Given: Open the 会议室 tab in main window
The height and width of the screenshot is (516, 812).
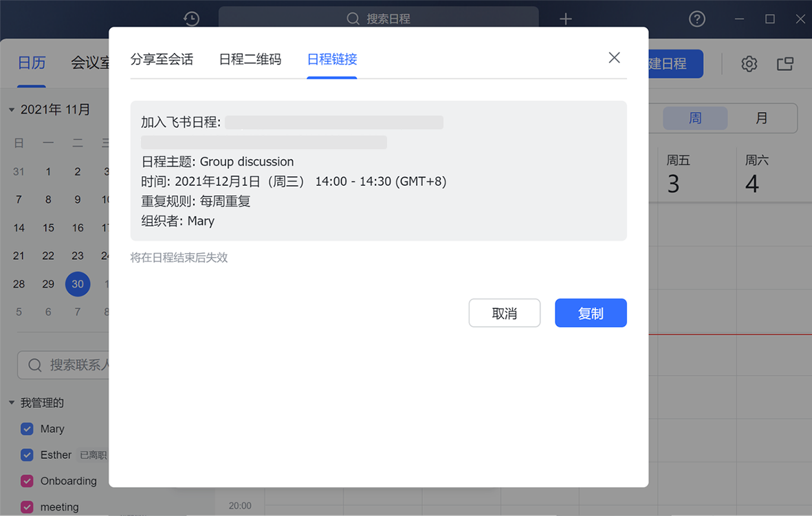Looking at the screenshot, I should (x=90, y=63).
